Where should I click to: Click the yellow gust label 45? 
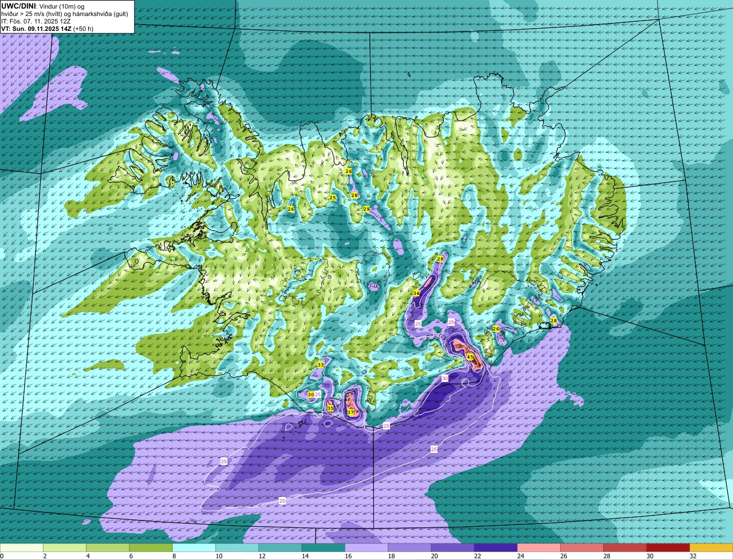pyautogui.click(x=470, y=357)
